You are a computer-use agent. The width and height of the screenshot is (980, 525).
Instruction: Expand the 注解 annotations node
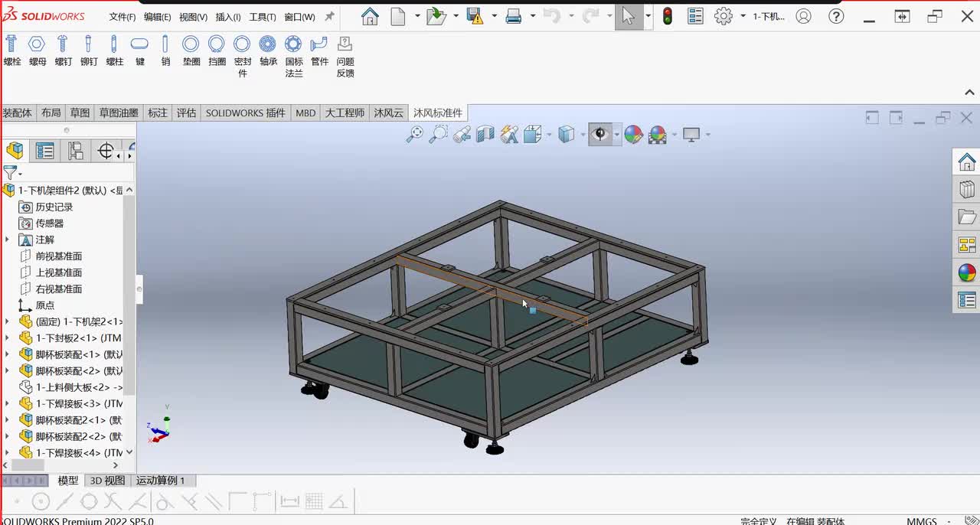[x=7, y=240]
